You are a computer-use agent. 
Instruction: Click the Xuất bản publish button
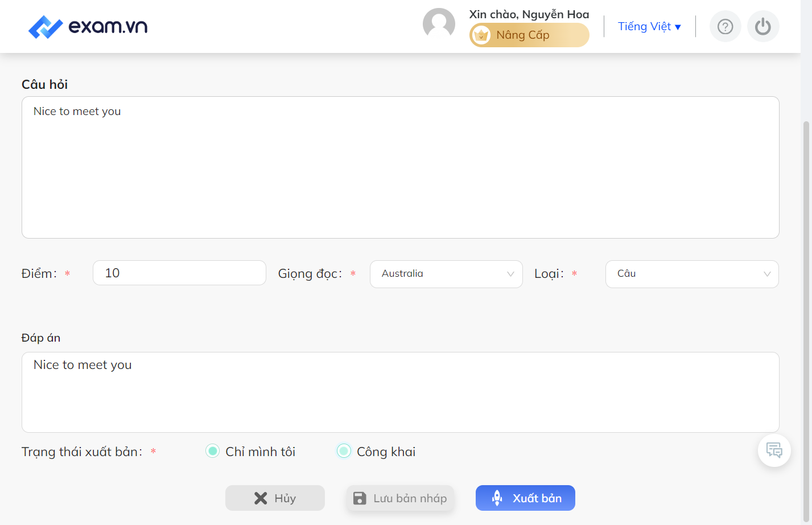[525, 498]
